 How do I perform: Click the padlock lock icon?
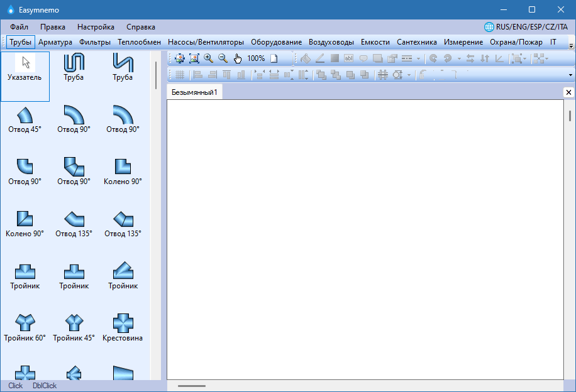point(423,75)
